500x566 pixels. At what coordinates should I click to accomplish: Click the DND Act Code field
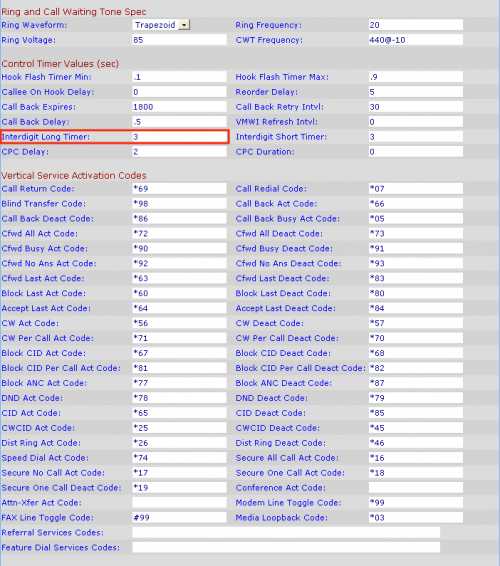pos(179,398)
